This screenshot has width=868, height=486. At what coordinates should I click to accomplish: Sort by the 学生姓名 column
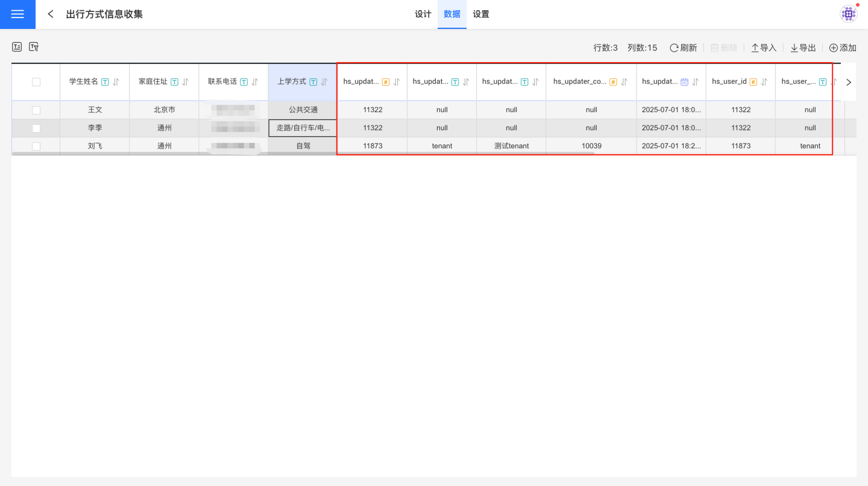click(116, 82)
